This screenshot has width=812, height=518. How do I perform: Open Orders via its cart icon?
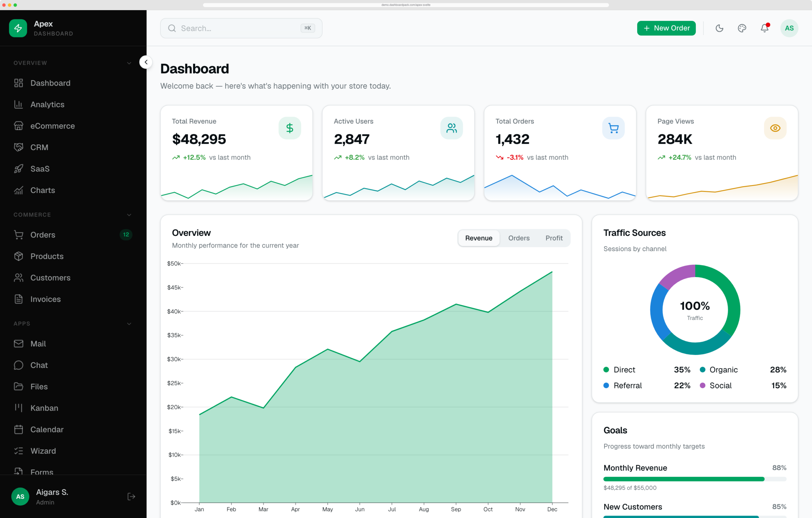click(18, 235)
